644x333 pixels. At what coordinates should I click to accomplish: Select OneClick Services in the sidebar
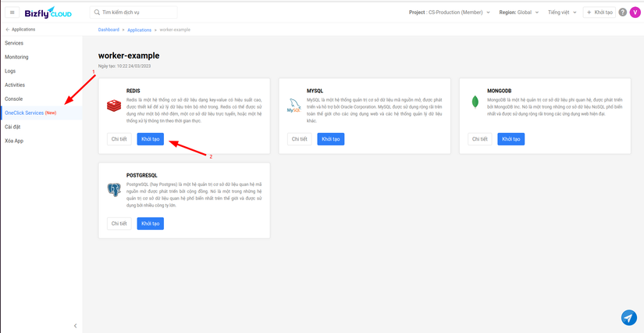pyautogui.click(x=41, y=113)
